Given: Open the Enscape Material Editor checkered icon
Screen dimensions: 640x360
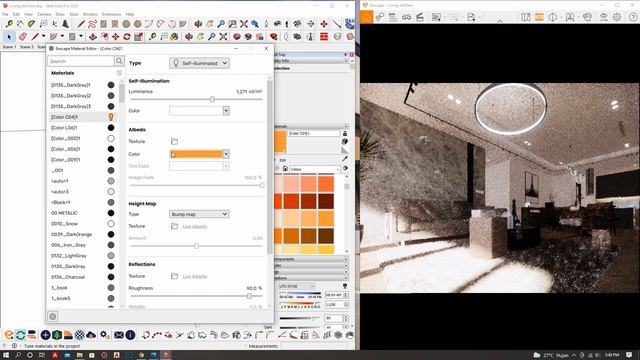Looking at the screenshot, I should tap(80, 335).
